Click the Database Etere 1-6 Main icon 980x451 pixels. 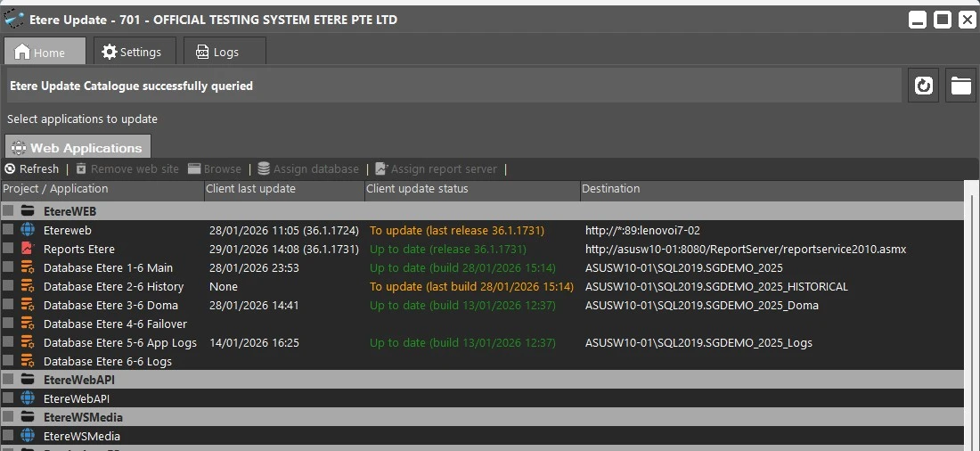point(28,267)
